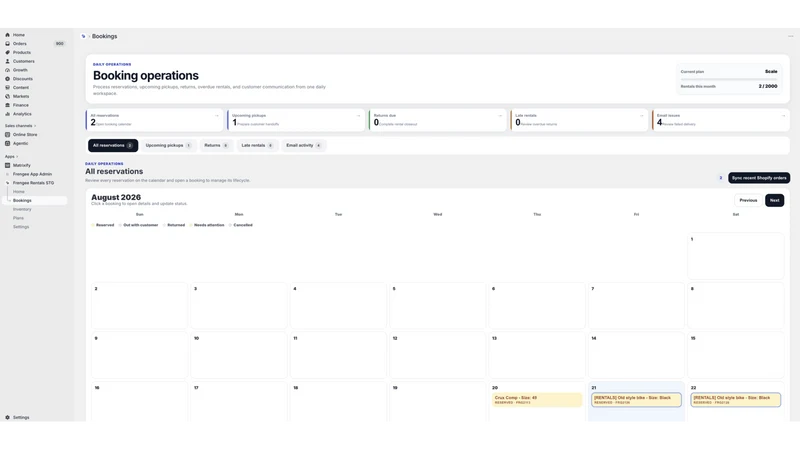The height and width of the screenshot is (450, 800).
Task: Click the Bookings breadcrumb text
Action: coord(105,36)
